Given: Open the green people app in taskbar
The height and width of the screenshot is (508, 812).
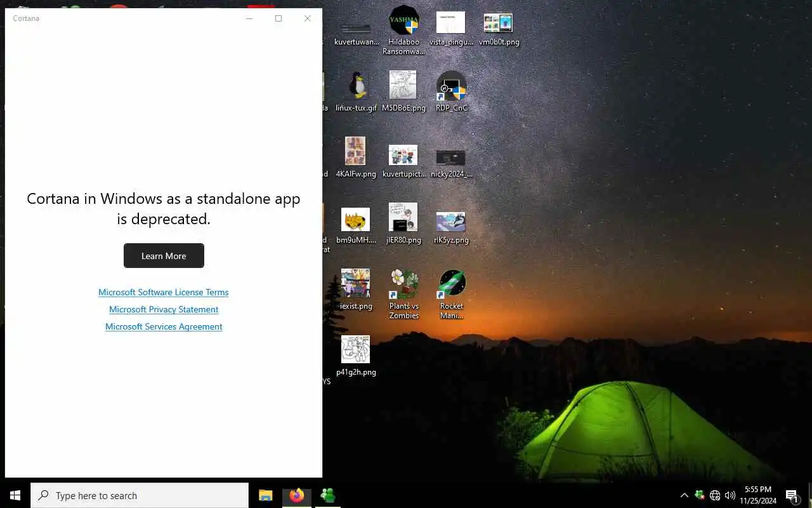Looking at the screenshot, I should [327, 495].
